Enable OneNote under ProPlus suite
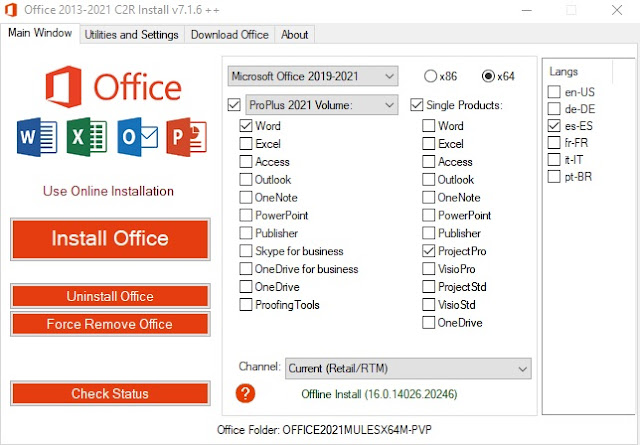Screen dimensions: 640x445 [x=246, y=198]
